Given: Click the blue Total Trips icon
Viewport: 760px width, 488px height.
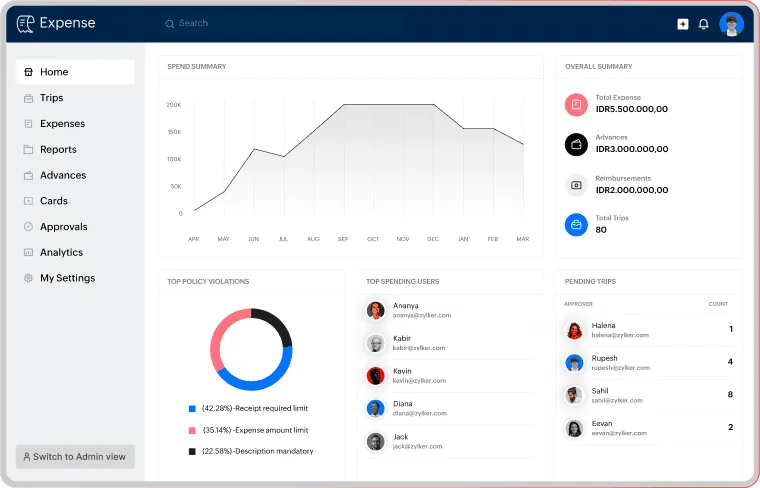Looking at the screenshot, I should 576,225.
